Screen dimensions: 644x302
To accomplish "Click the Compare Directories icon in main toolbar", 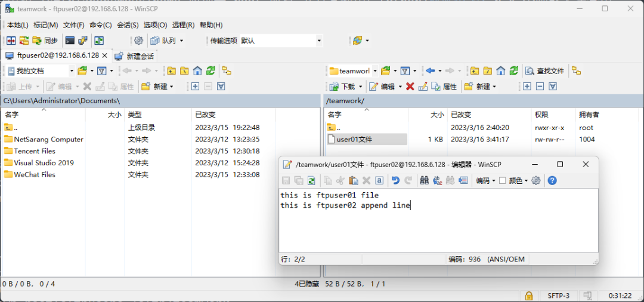I will (11, 40).
